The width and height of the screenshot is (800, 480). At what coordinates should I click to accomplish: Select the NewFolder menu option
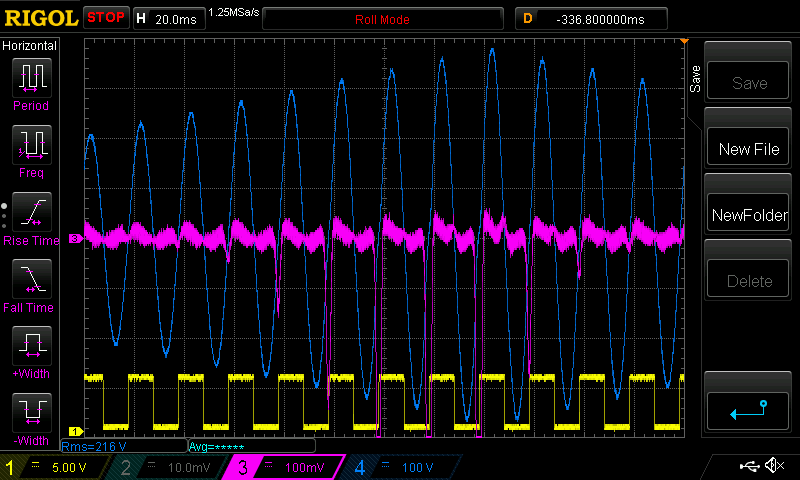click(x=749, y=215)
